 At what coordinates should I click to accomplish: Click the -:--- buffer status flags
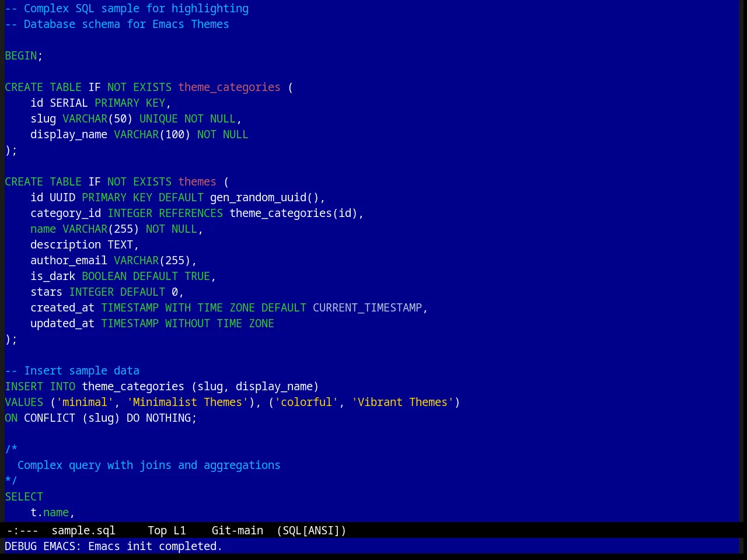click(x=22, y=531)
